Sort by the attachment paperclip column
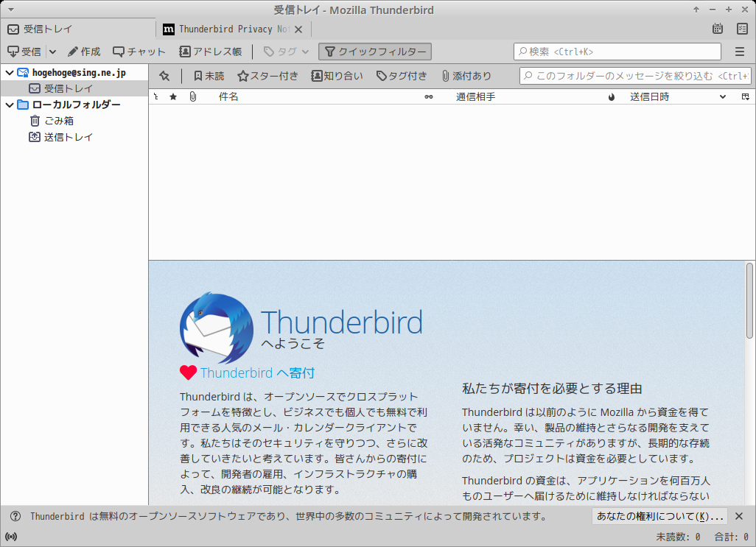This screenshot has height=547, width=756. pos(193,96)
